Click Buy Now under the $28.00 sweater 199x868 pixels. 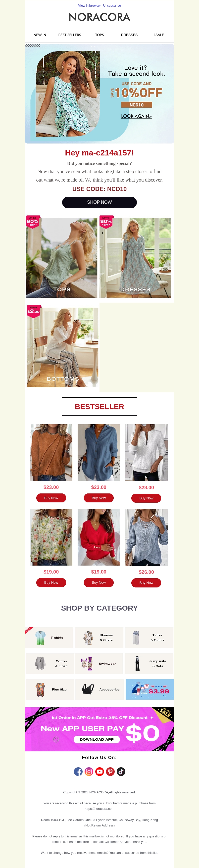146,498
